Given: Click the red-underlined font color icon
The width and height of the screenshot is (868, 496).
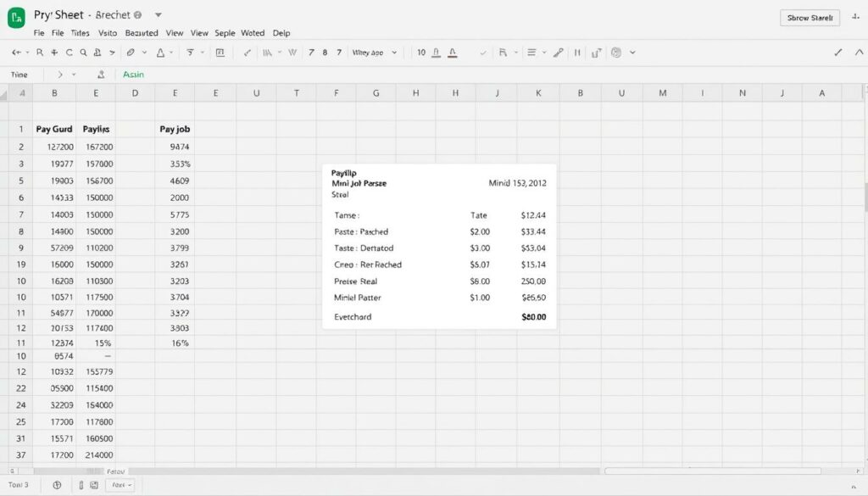Looking at the screenshot, I should click(x=453, y=53).
